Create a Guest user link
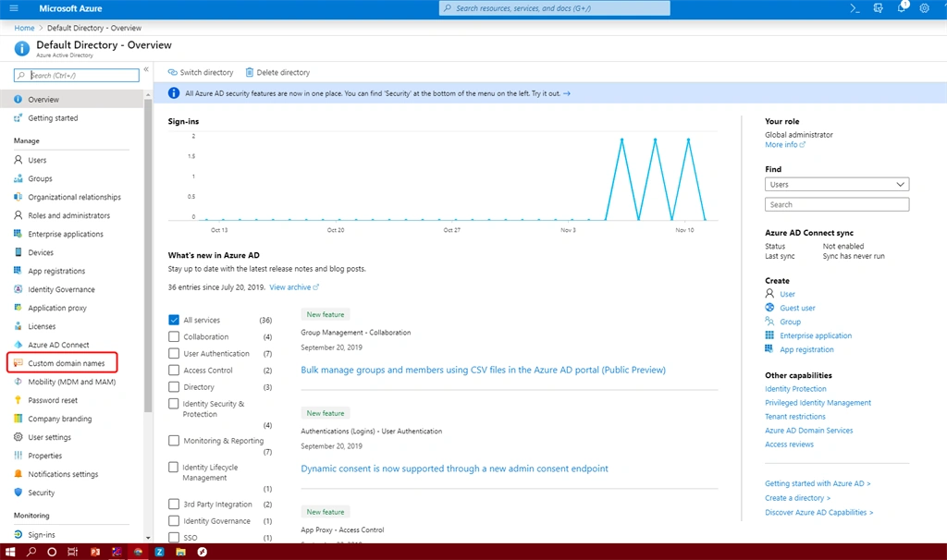Image resolution: width=947 pixels, height=560 pixels. (x=797, y=308)
